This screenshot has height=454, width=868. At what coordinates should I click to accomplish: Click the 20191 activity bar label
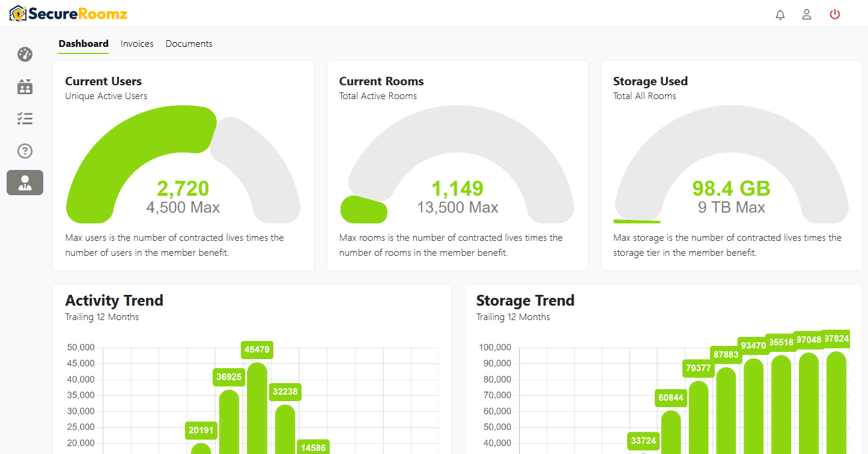201,430
